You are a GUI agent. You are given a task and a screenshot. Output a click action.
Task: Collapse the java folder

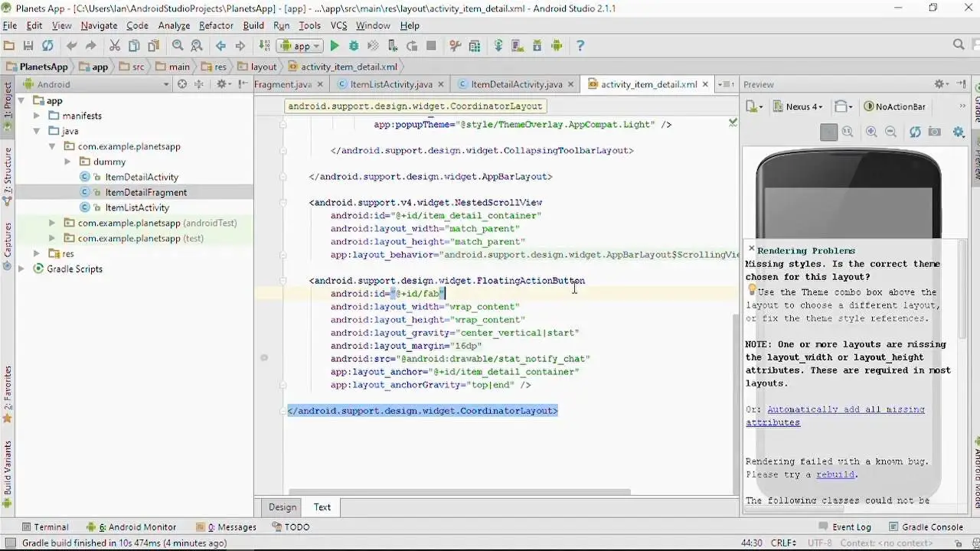37,131
